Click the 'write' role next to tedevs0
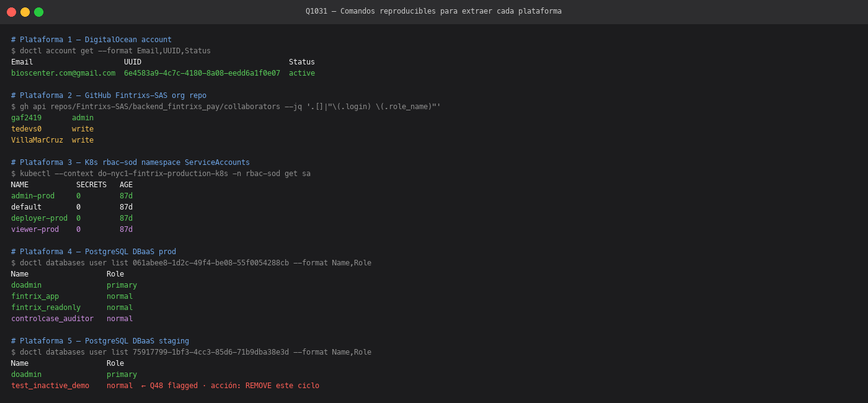868x403 pixels. (x=82, y=129)
